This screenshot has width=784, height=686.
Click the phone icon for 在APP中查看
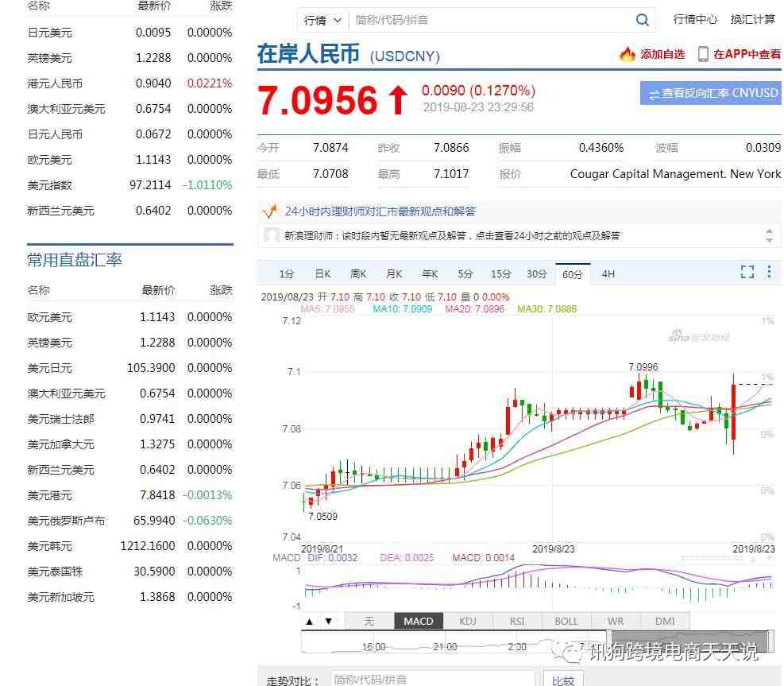(x=702, y=54)
